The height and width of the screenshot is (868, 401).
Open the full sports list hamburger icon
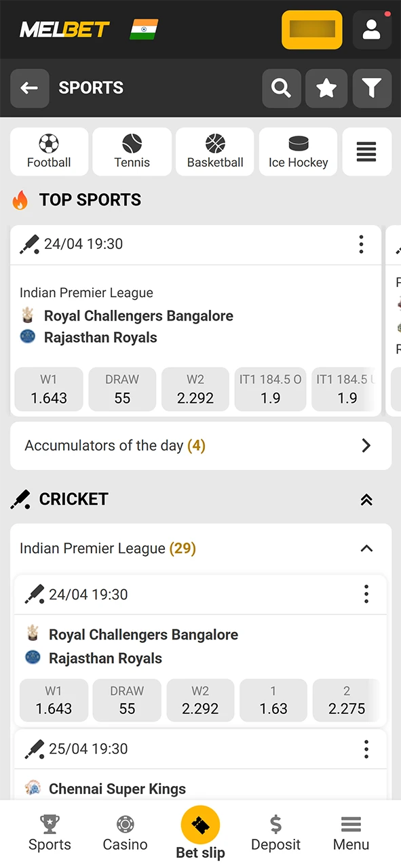[366, 151]
